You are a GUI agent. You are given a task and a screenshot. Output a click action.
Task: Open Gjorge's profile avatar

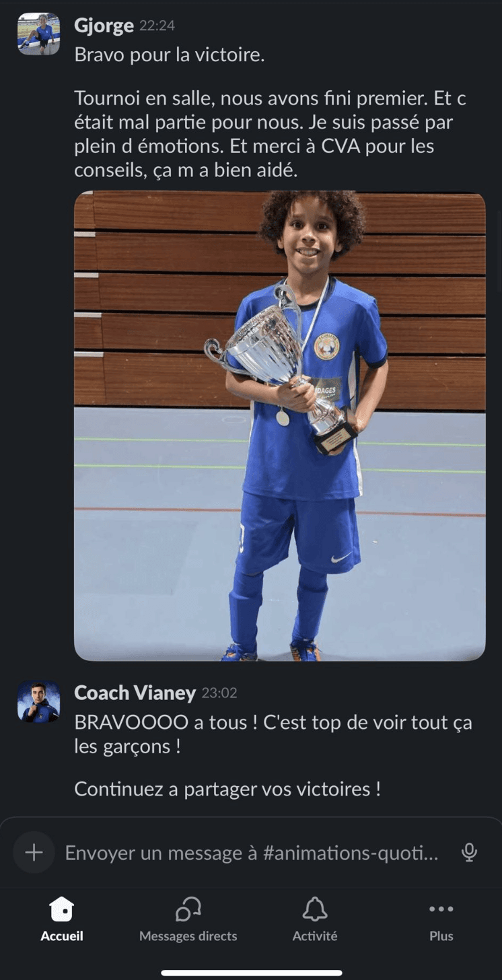38,34
